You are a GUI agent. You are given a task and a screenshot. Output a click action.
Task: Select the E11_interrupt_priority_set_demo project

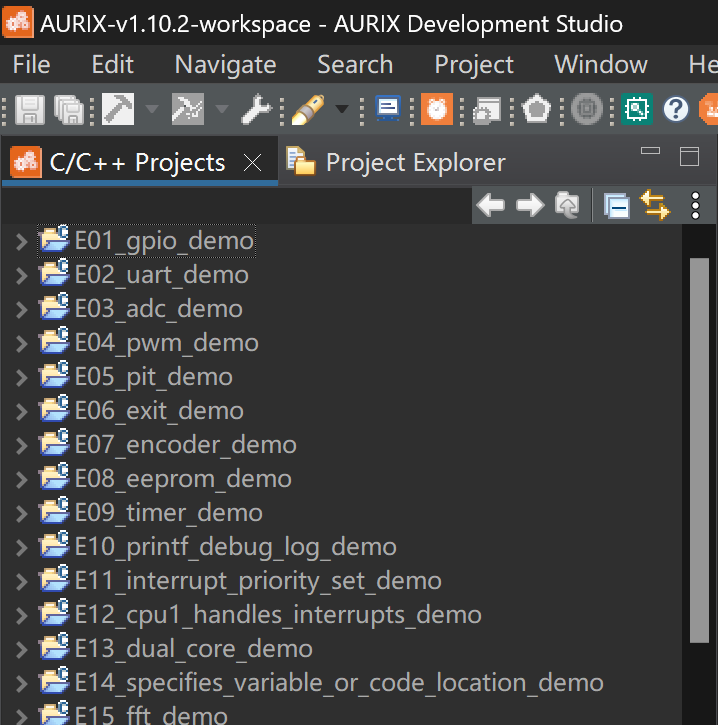(x=258, y=581)
